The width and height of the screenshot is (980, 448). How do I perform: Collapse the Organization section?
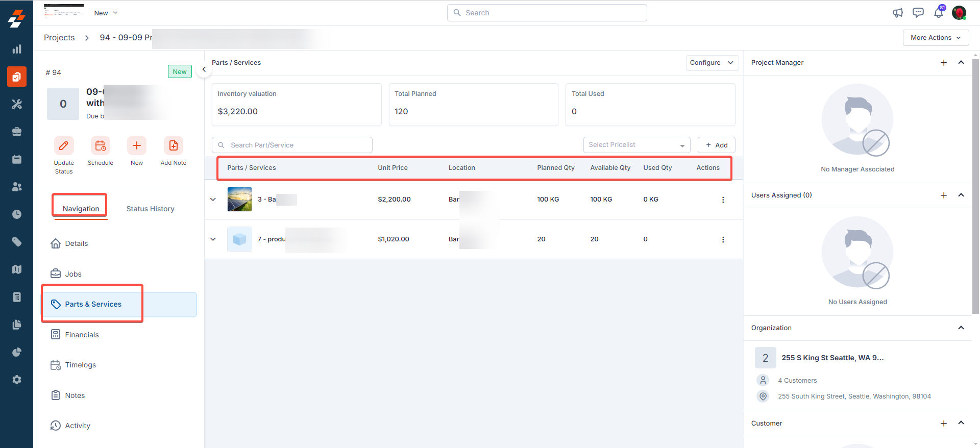(961, 328)
